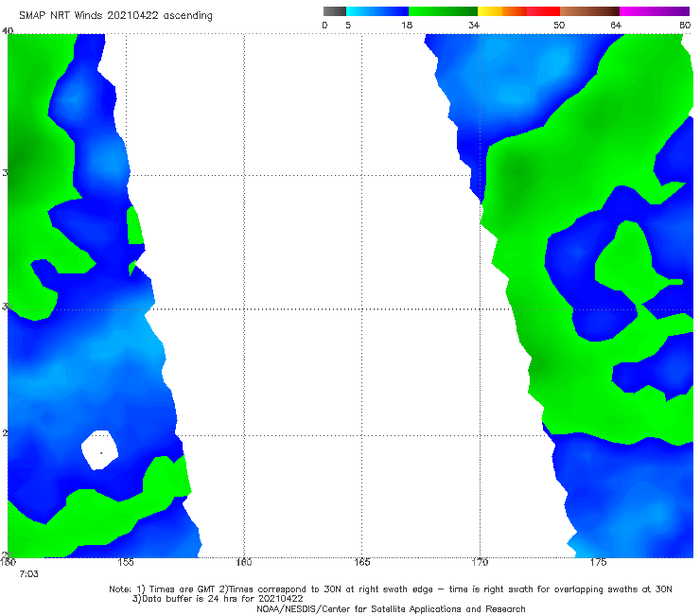This screenshot has height=615, width=700.
Task: Click the '64' color bar label
Action: tap(616, 26)
